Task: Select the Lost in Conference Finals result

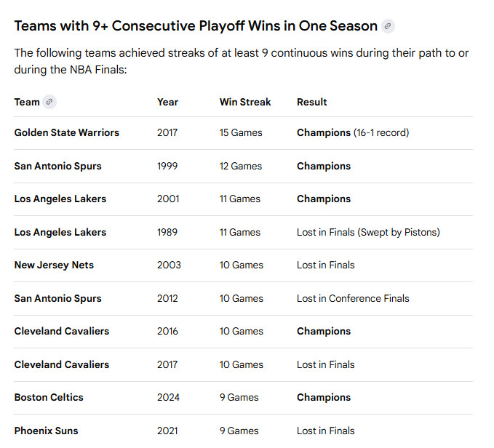Action: pos(353,299)
